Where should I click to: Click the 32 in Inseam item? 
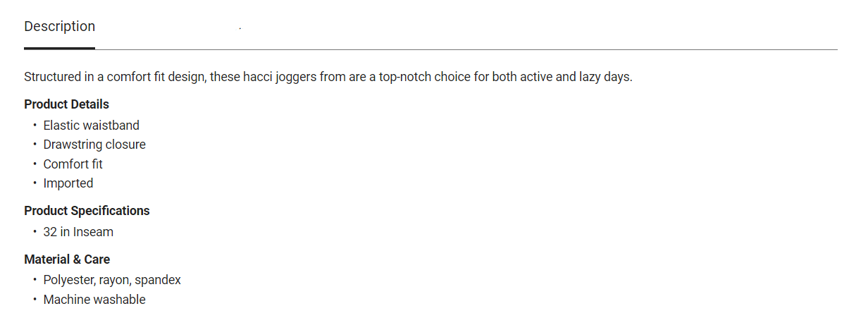coord(78,232)
